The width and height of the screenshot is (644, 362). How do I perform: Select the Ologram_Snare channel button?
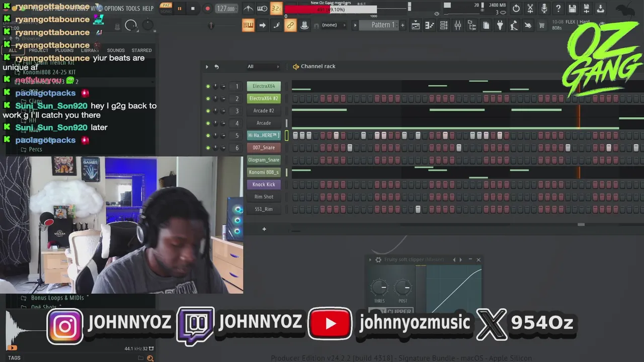pos(264,160)
